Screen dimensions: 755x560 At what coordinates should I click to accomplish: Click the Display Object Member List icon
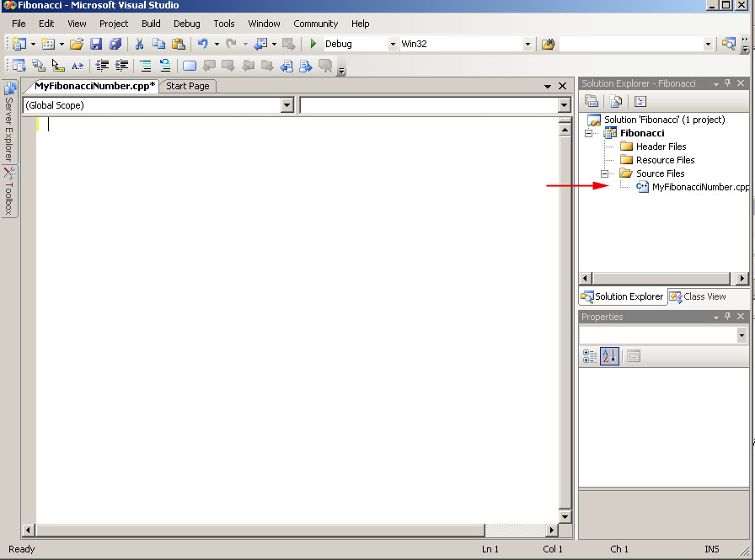[19, 66]
